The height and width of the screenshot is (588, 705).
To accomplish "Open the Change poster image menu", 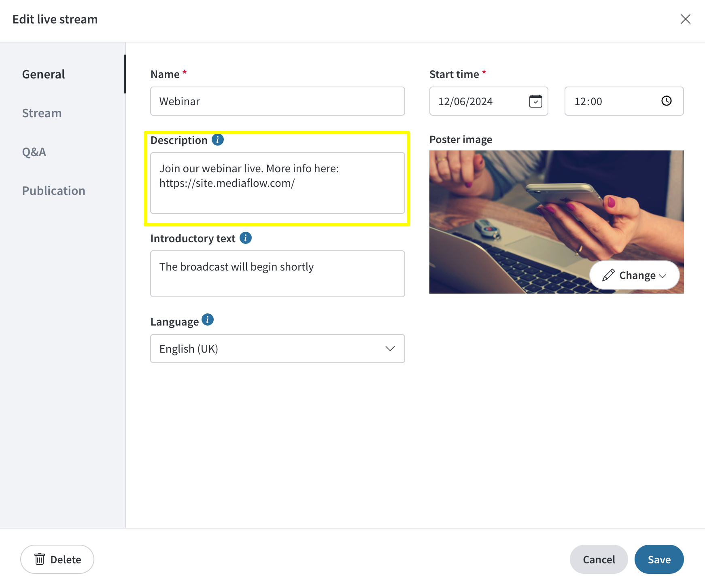I will (634, 275).
